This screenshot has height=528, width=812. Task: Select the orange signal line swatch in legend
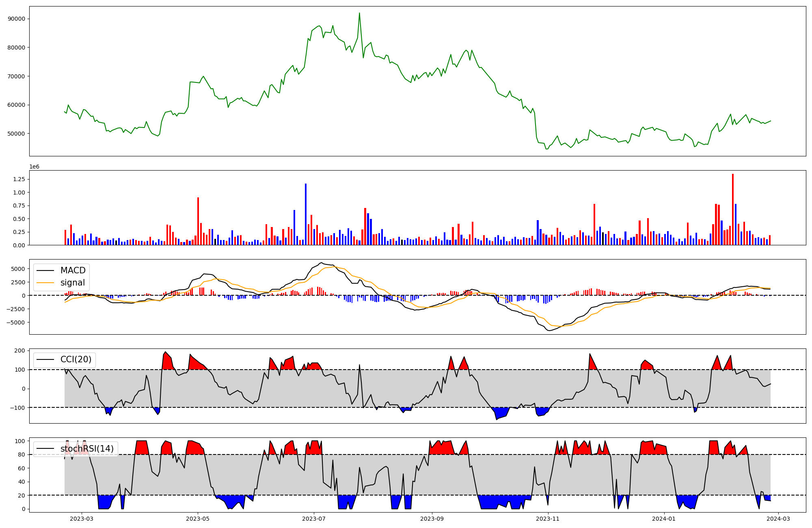[x=45, y=283]
